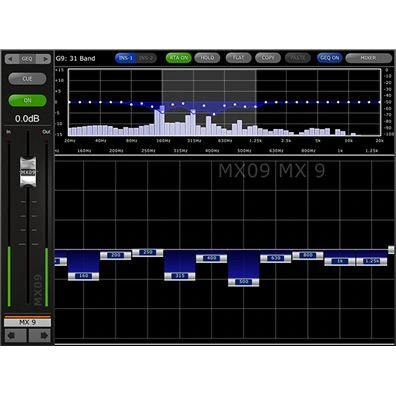Toggle the green channel ON button
Viewport: 396px width, 396px height.
pyautogui.click(x=27, y=100)
